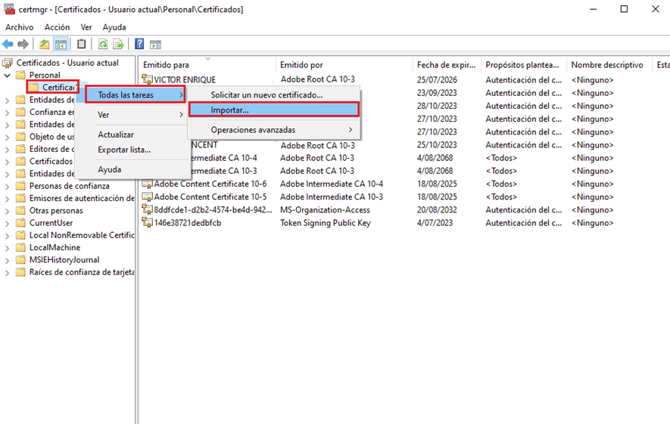
Task: Expand the MSIEHistoryJournal node
Action: pos(7,260)
